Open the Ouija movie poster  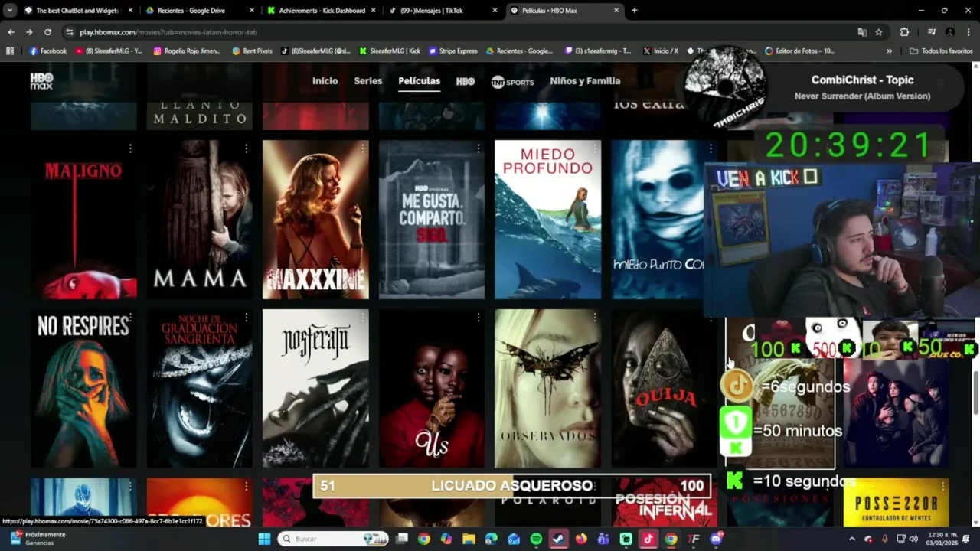[664, 389]
